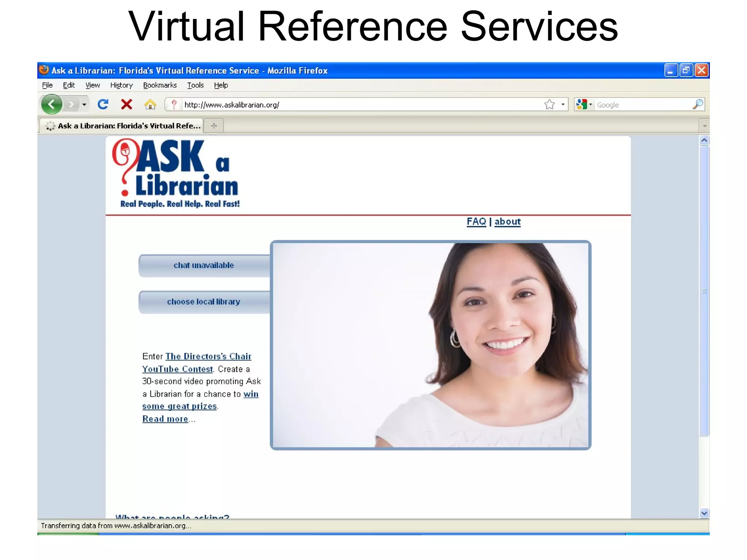
Task: Reload the page with the Refresh icon
Action: pos(103,105)
